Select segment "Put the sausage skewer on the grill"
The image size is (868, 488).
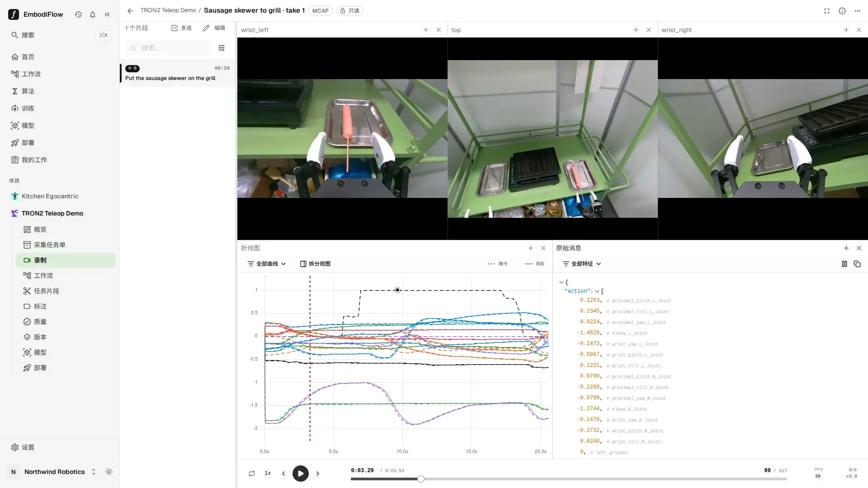[177, 73]
